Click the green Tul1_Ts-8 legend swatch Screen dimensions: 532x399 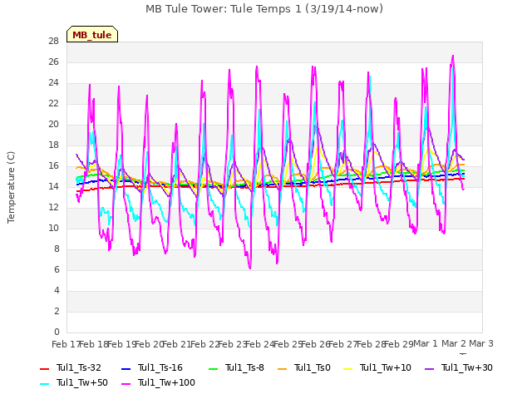pos(213,369)
